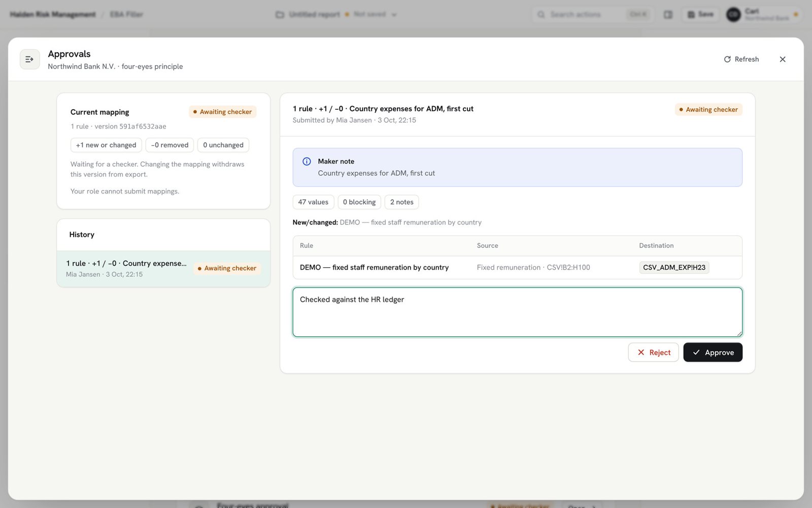Click the folder icon beside Untitled report
812x508 pixels.
(x=280, y=15)
